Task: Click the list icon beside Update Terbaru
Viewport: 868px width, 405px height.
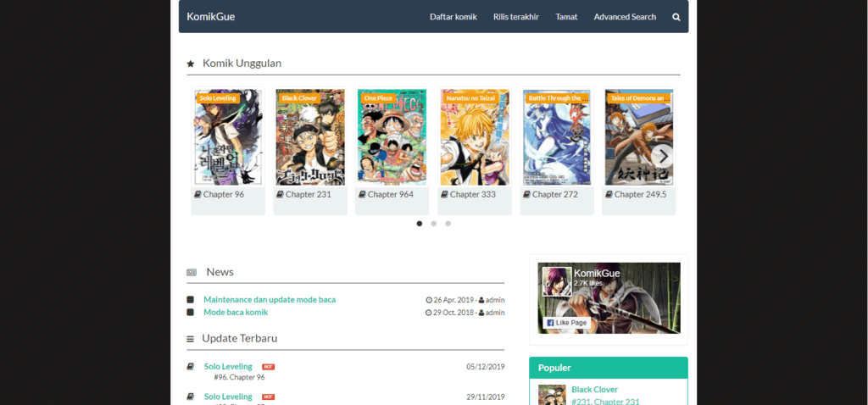Action: pos(191,339)
